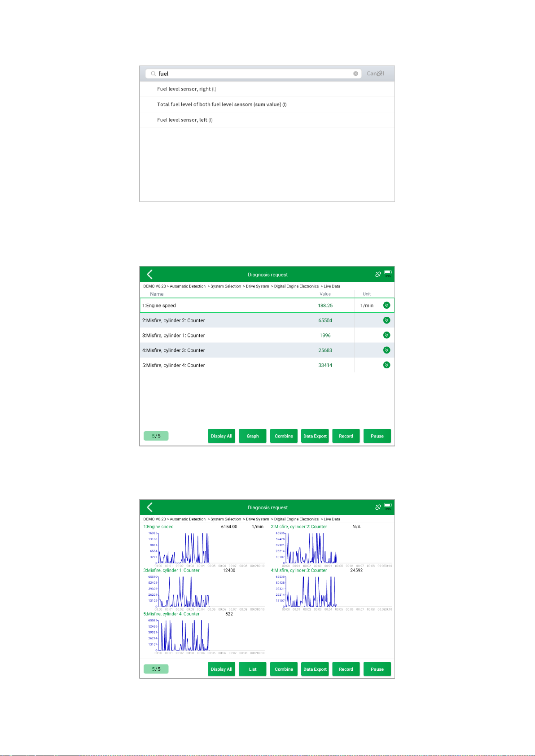Select the '2:Misfire, cylinder 2: Counter' list row
Viewport: 535px width, 756px height.
[x=267, y=320]
